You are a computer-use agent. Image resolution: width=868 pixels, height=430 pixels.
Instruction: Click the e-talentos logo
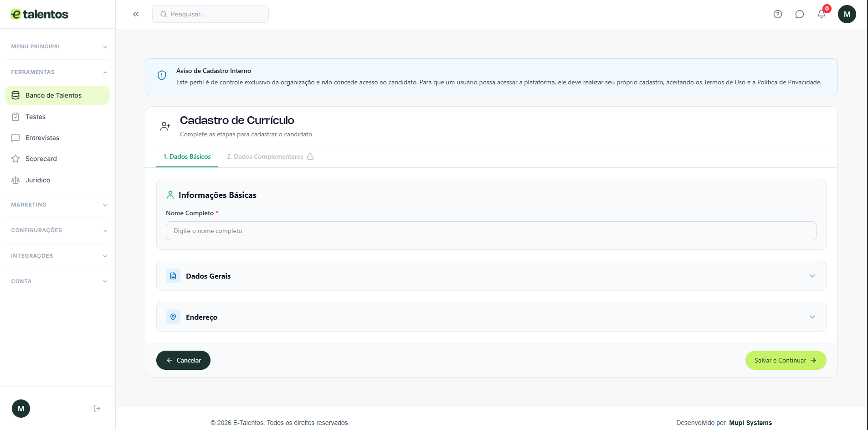click(x=40, y=14)
